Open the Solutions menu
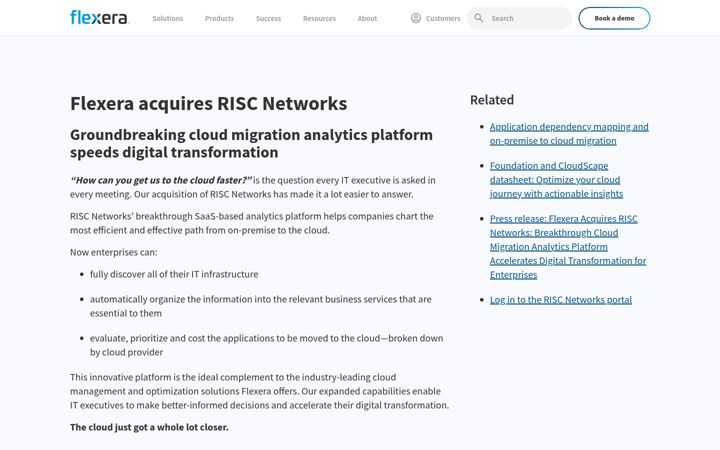 pyautogui.click(x=168, y=18)
